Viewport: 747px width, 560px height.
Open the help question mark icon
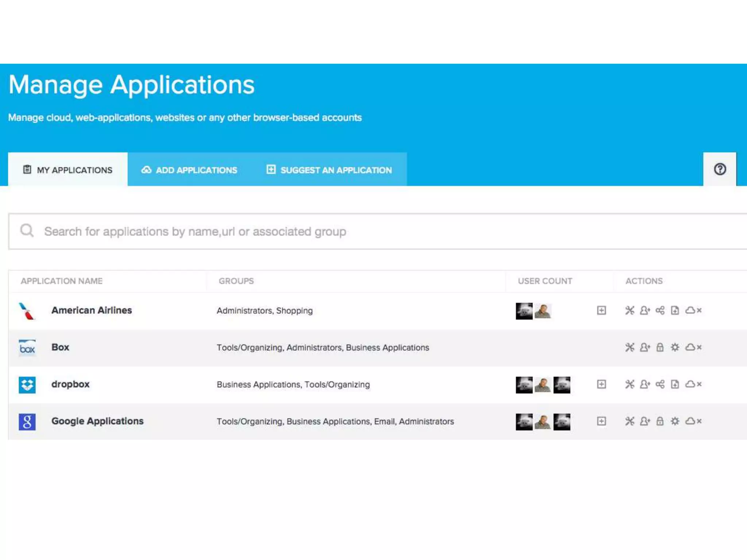click(x=720, y=169)
